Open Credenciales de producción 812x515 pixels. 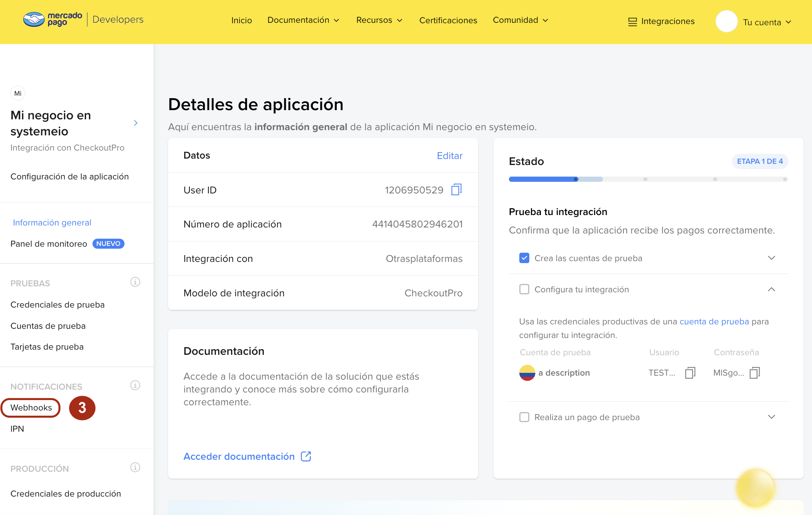[x=66, y=494]
